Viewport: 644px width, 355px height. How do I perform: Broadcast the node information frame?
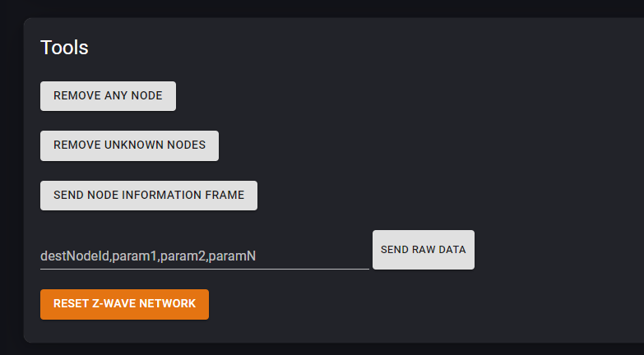149,196
